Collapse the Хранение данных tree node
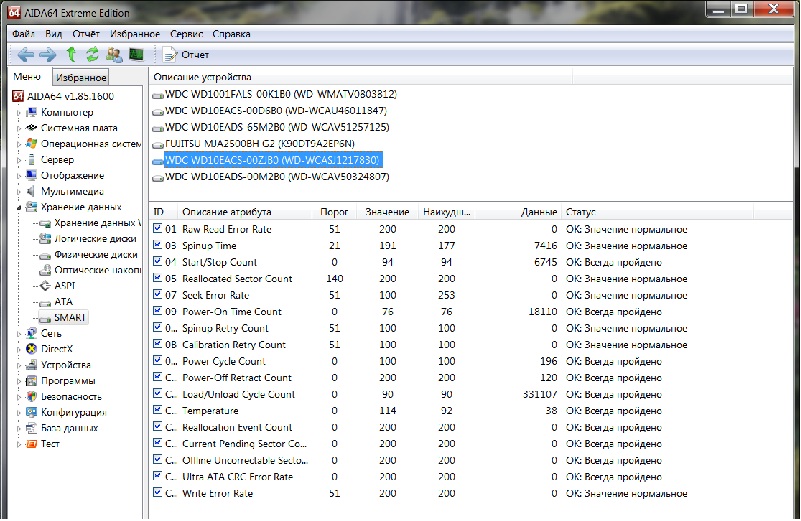The image size is (801, 521). 18,207
